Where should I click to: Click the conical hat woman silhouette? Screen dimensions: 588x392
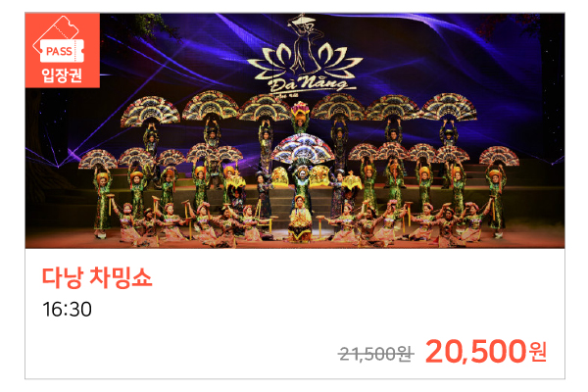[x=304, y=40]
